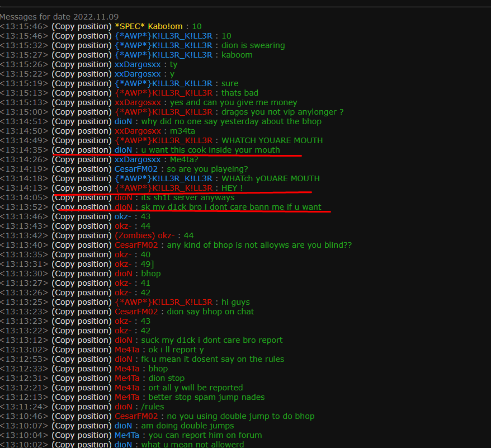Screen dimensions: 491x448
Task: Click Copy position for the "thats bad" message
Action: coord(82,93)
